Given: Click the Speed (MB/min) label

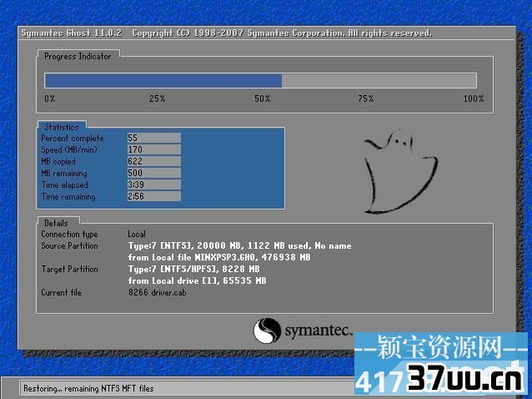Looking at the screenshot, I should (x=69, y=149).
